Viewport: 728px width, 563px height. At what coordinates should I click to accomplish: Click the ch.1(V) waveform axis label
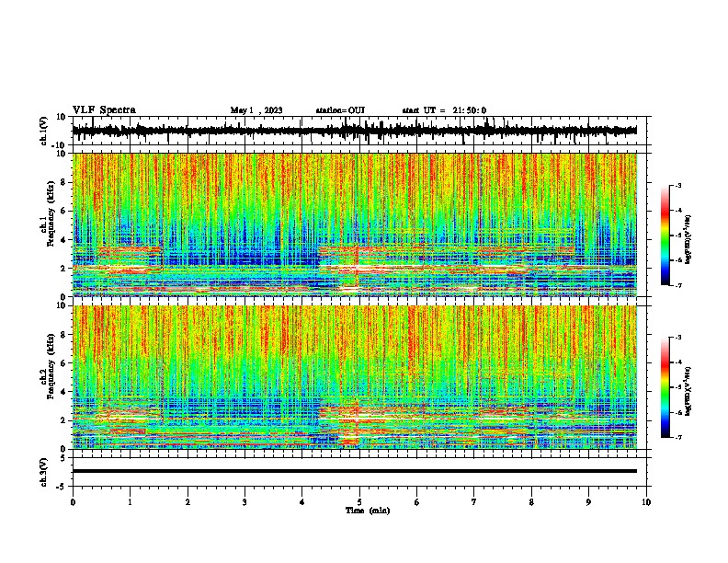pos(44,131)
